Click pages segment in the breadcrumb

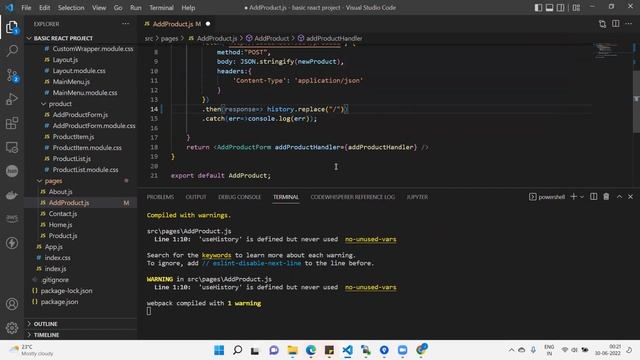click(x=169, y=38)
